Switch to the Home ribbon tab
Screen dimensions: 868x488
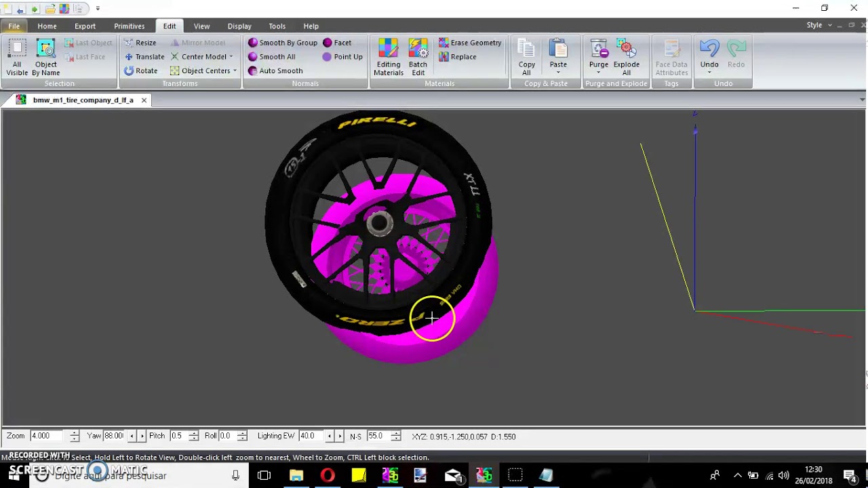47,26
